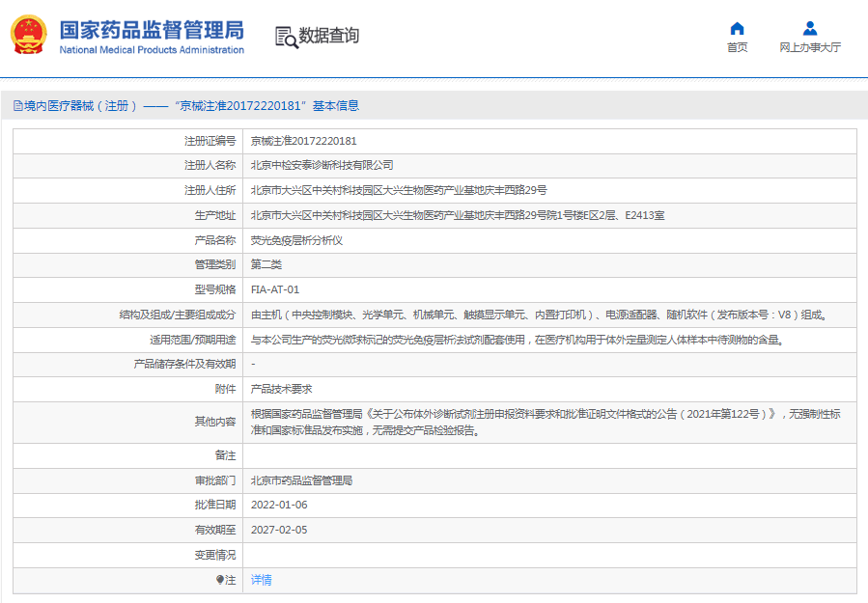Click National Medical Products Administration English subtitle
Viewport: 868px width, 603px height.
(152, 50)
